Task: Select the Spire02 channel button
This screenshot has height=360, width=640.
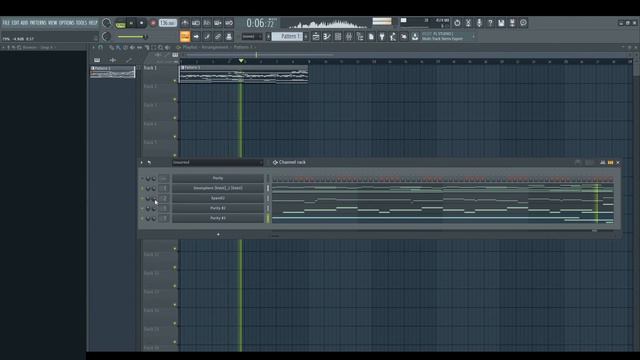Action: pos(218,198)
